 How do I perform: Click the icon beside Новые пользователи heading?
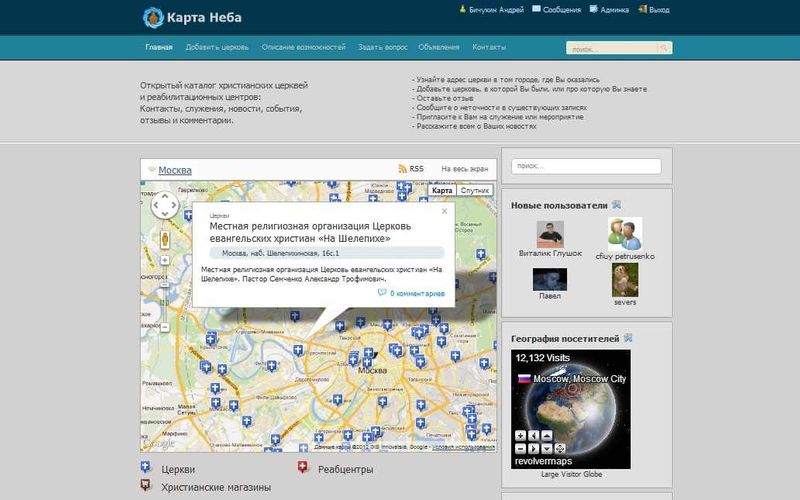click(x=616, y=205)
